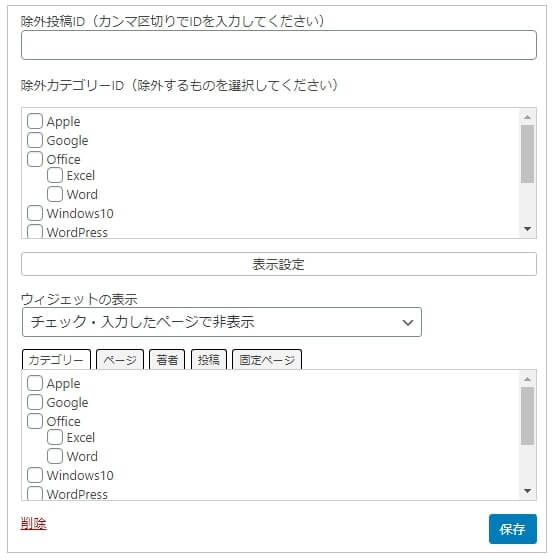Click the exclude category list scrollbar thumb
The height and width of the screenshot is (560, 554).
point(527,154)
